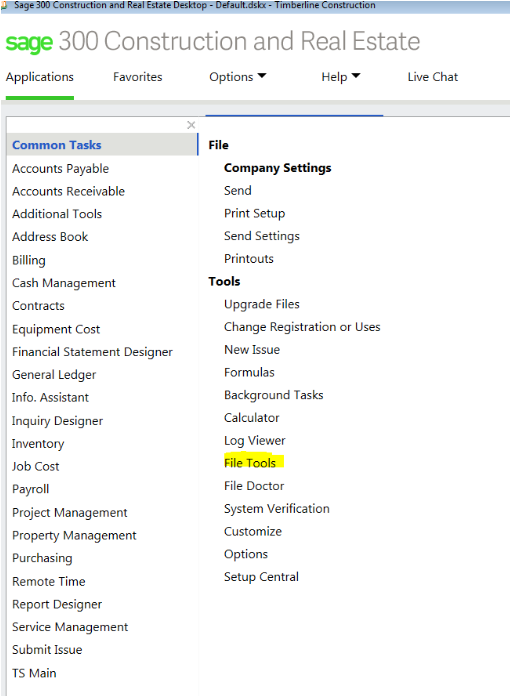Open Inquiry Designer
This screenshot has height=698, width=510.
(57, 421)
